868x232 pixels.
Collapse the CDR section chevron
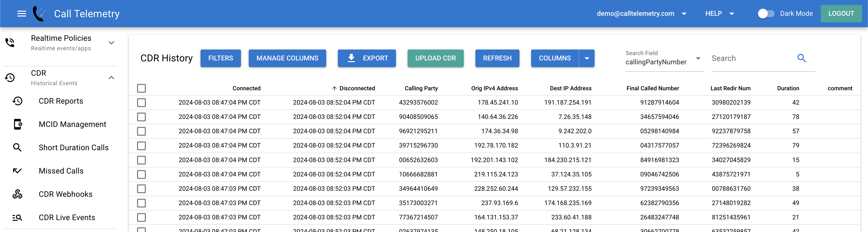[x=112, y=78]
